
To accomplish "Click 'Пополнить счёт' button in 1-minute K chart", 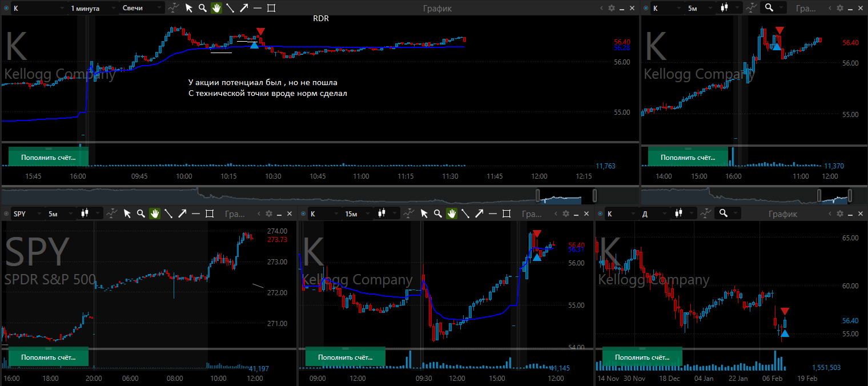I will [x=49, y=157].
